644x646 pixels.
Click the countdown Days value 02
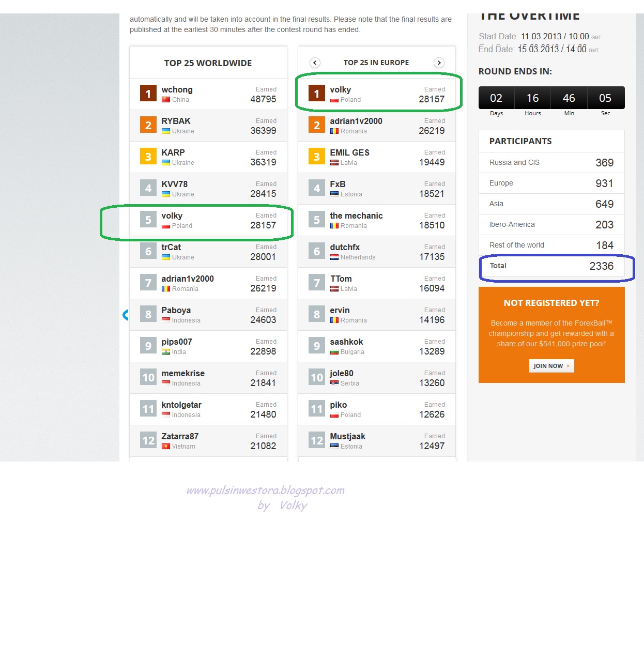pos(496,98)
